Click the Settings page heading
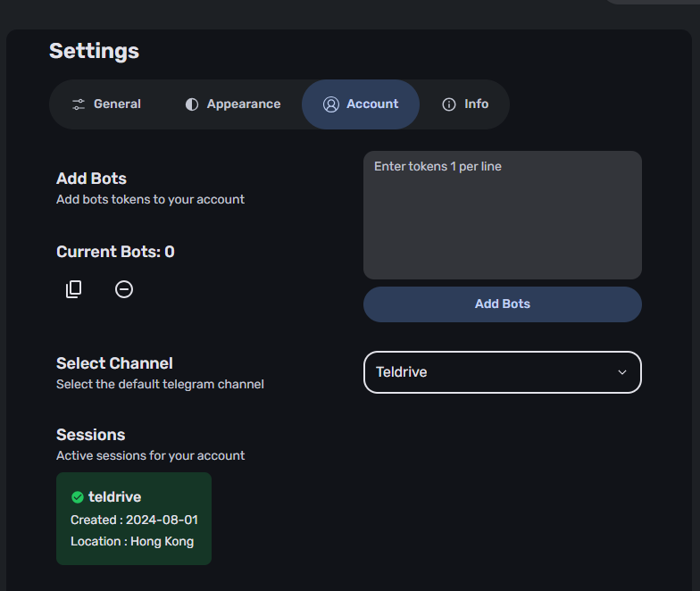The width and height of the screenshot is (700, 591). (x=95, y=51)
